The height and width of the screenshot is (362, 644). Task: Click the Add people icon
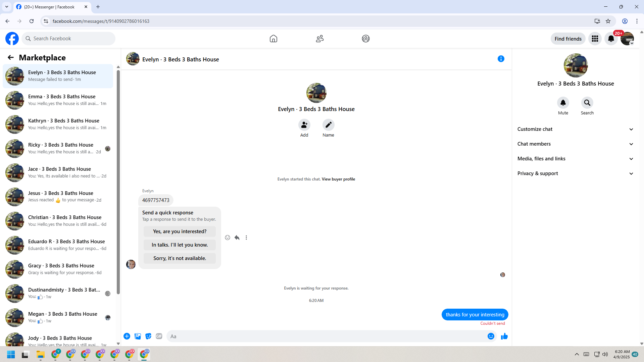coord(304,125)
